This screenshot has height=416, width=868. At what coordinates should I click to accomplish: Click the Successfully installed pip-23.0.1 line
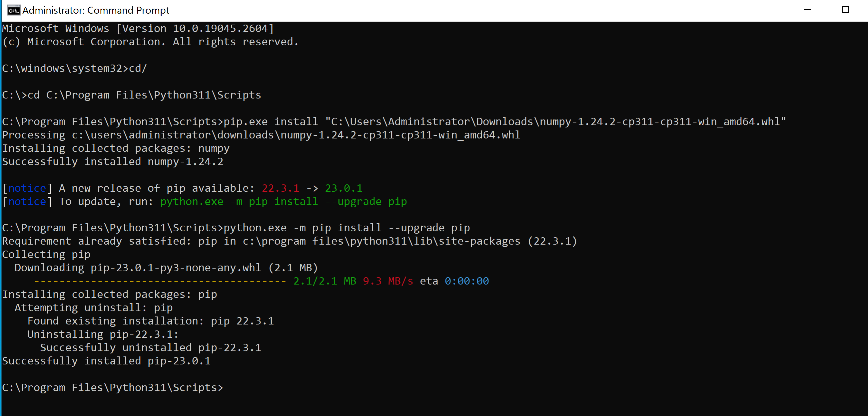coord(106,361)
